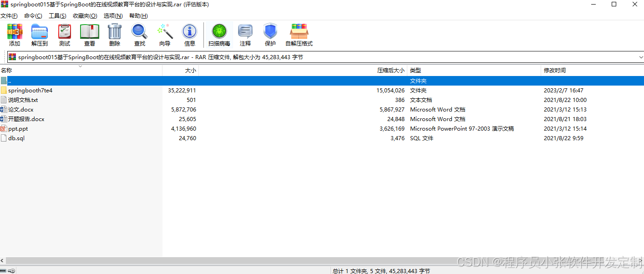Click the WinRAR title bar app icon
644x274 pixels.
coord(5,5)
